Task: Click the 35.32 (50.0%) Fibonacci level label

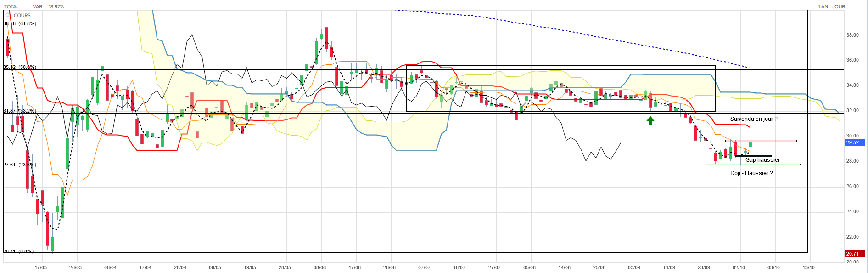Action: coord(20,67)
